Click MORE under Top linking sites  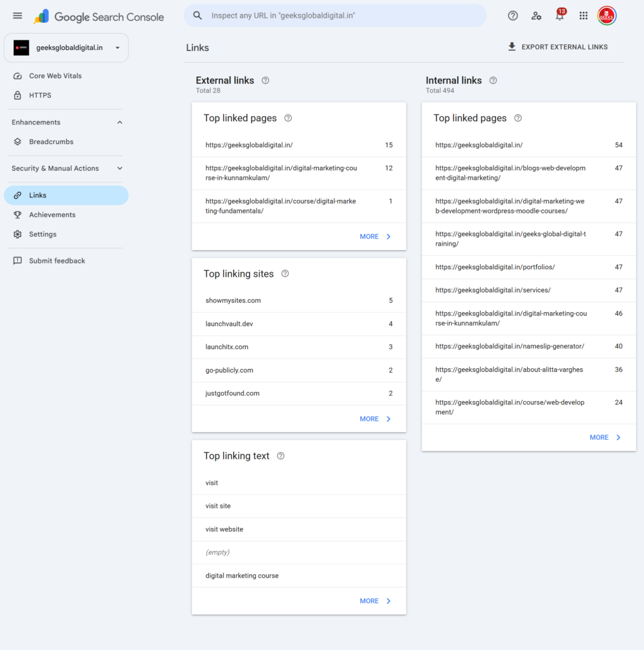[369, 419]
